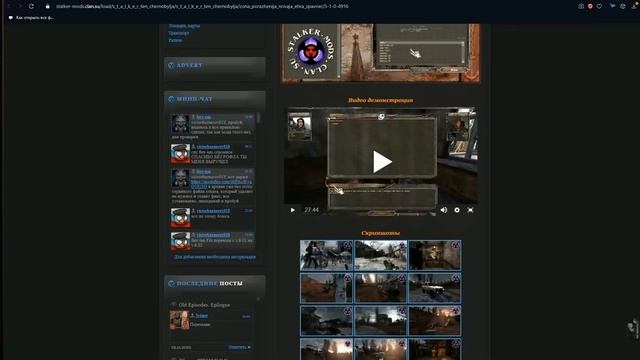This screenshot has height=360, width=640.
Task: Open the 'Транспорт' sidebar category link
Action: [178, 33]
